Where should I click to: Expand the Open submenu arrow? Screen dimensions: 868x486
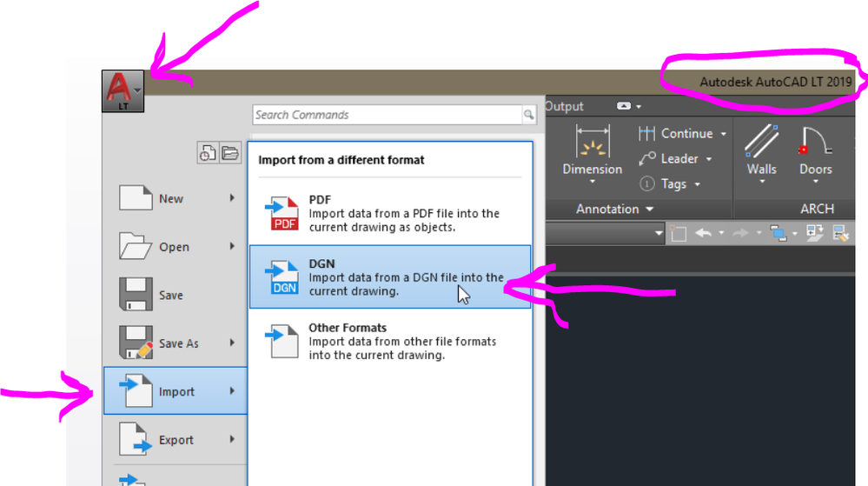233,246
